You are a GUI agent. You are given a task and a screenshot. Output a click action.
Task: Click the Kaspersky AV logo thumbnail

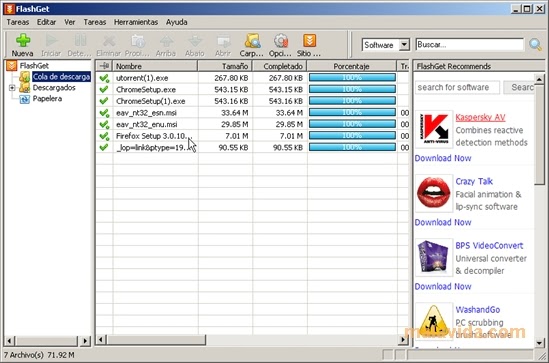[x=434, y=129]
